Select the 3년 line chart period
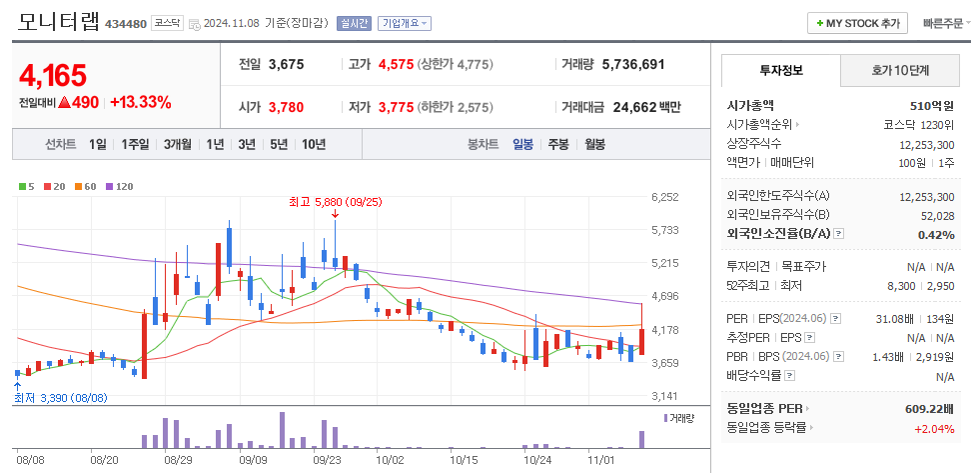Viewport: 980px width, 473px height. pyautogui.click(x=247, y=145)
